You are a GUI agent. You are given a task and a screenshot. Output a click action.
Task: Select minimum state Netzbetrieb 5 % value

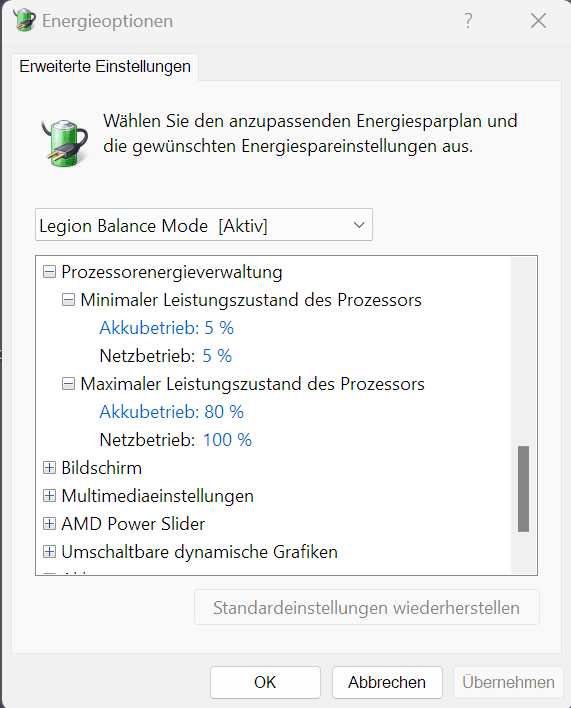217,356
